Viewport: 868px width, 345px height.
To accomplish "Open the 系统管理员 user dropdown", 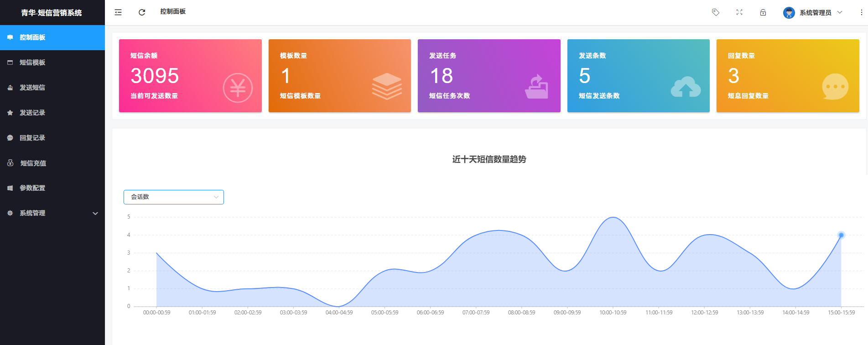I will 813,13.
